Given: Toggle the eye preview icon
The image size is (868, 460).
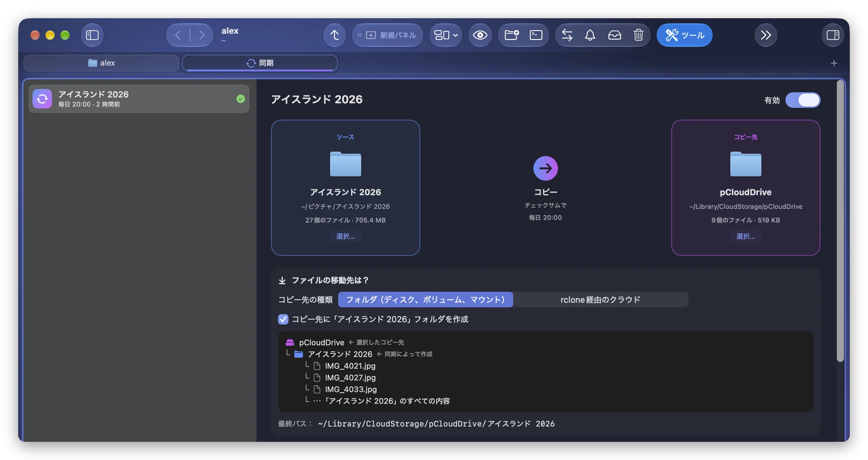Looking at the screenshot, I should click(480, 35).
